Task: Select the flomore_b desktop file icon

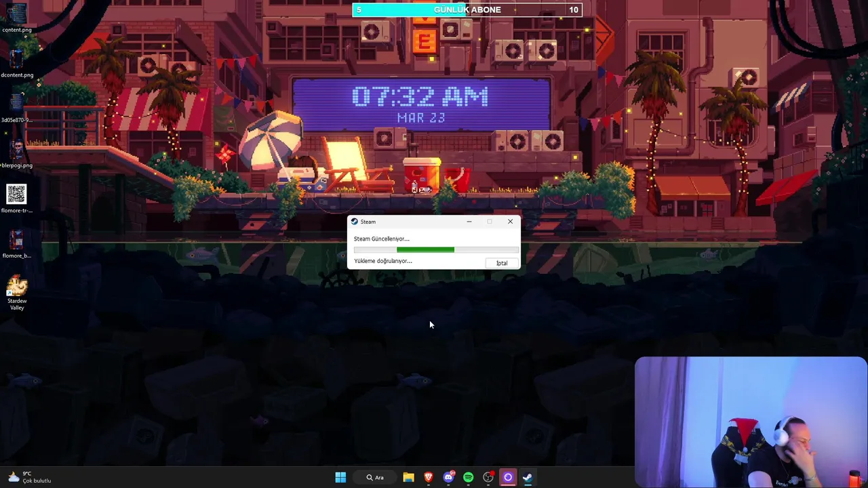Action: 16,244
